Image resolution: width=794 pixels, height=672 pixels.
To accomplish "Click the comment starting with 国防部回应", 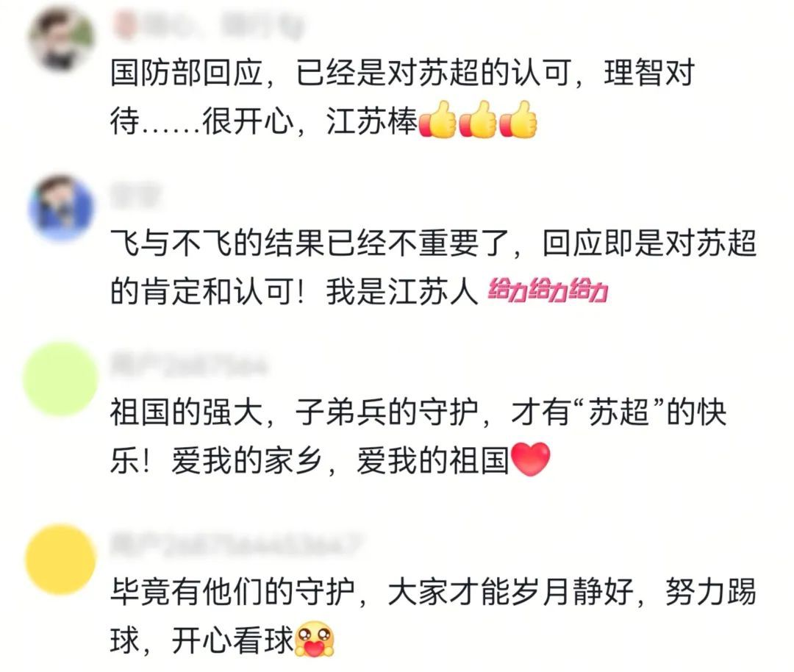I will [403, 97].
